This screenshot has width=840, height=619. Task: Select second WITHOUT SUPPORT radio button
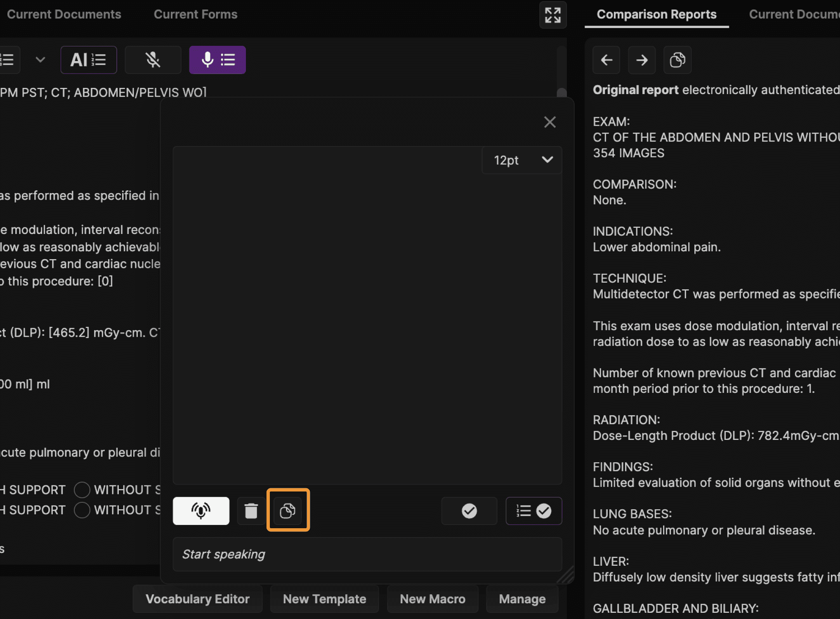(x=82, y=510)
